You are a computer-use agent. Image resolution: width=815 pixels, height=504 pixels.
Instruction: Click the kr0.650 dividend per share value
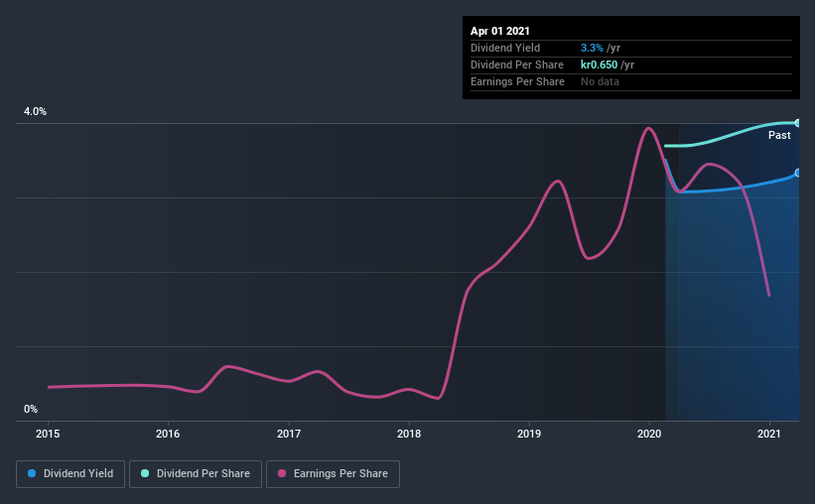click(x=599, y=64)
